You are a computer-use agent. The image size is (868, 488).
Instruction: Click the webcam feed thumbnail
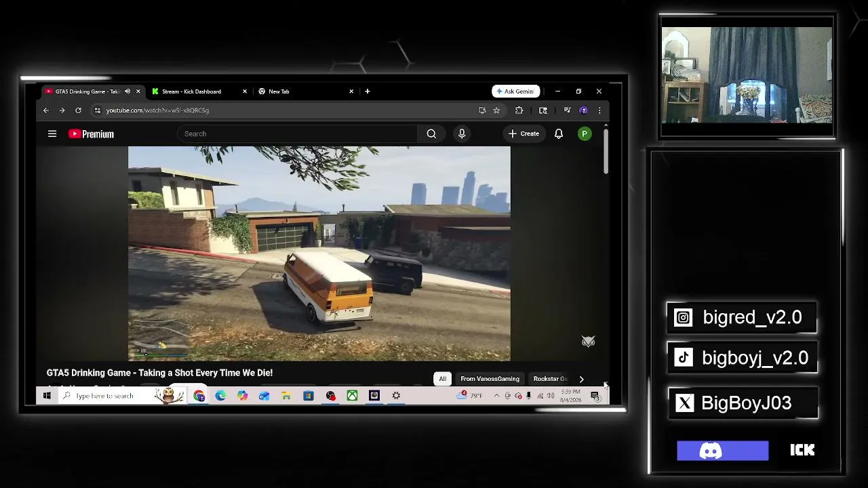[x=747, y=75]
